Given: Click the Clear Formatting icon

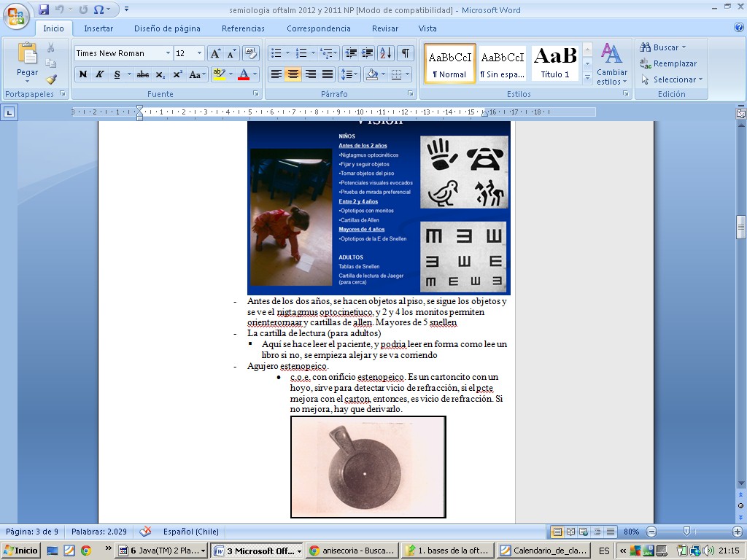Looking at the screenshot, I should pyautogui.click(x=251, y=53).
